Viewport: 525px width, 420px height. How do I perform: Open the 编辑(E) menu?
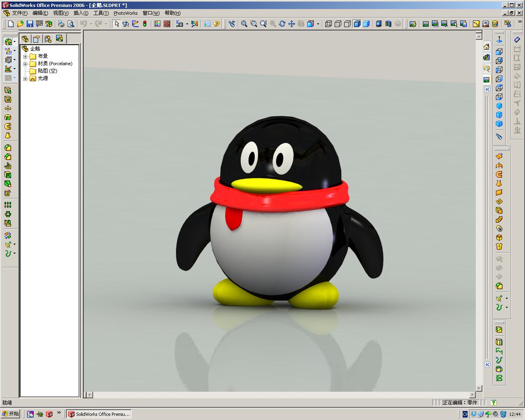40,13
